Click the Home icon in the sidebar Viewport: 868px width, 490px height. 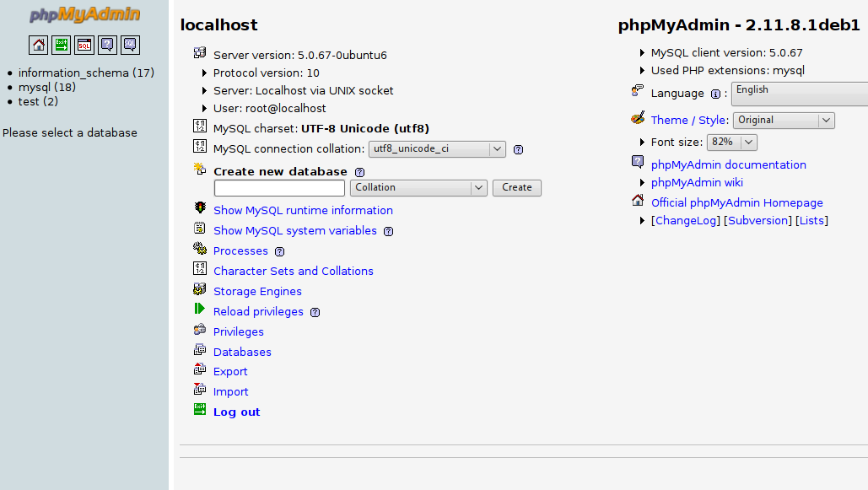39,46
